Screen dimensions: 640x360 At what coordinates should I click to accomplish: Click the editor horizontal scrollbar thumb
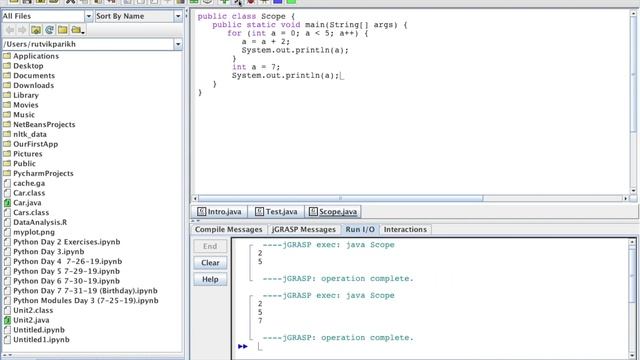(340, 198)
